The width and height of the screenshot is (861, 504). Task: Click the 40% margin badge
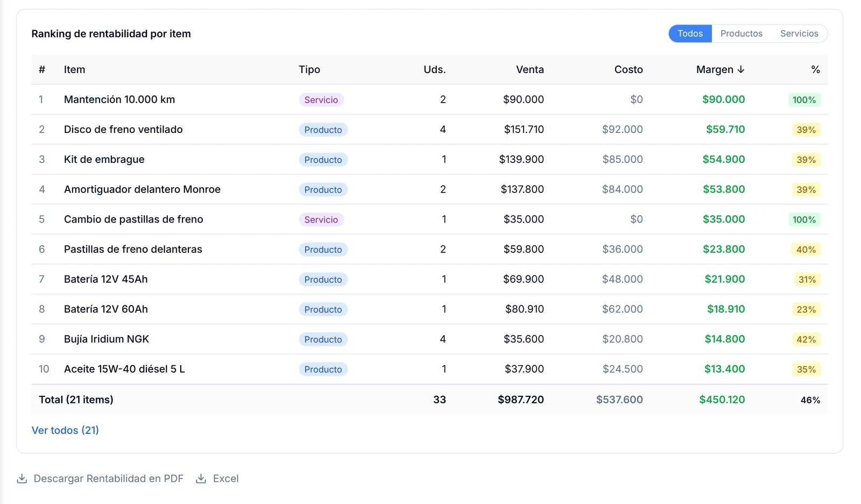tap(806, 250)
